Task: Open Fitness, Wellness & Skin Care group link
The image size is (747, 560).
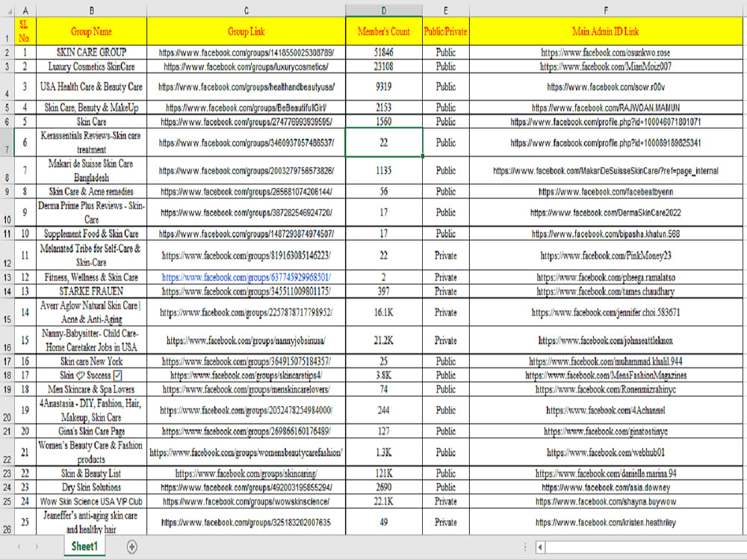Action: (246, 277)
